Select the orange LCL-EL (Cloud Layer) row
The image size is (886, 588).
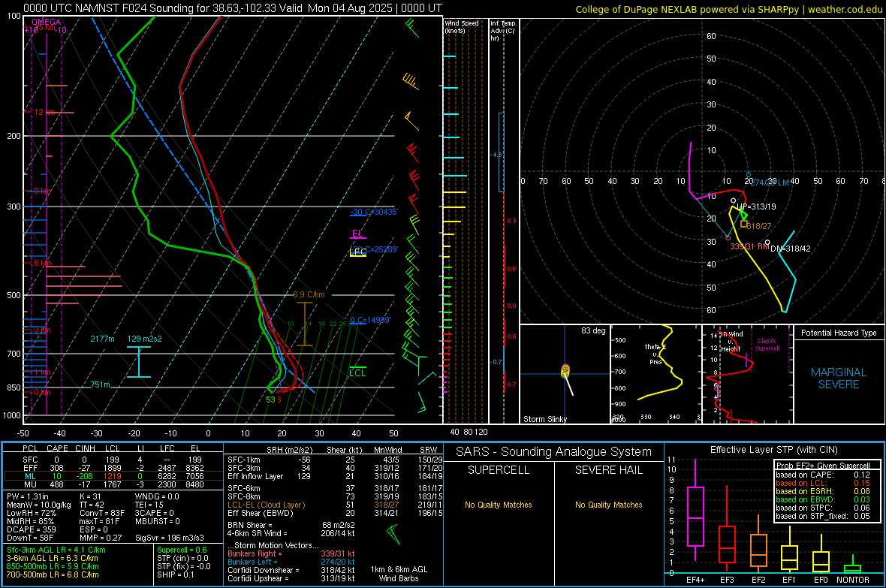click(x=335, y=505)
